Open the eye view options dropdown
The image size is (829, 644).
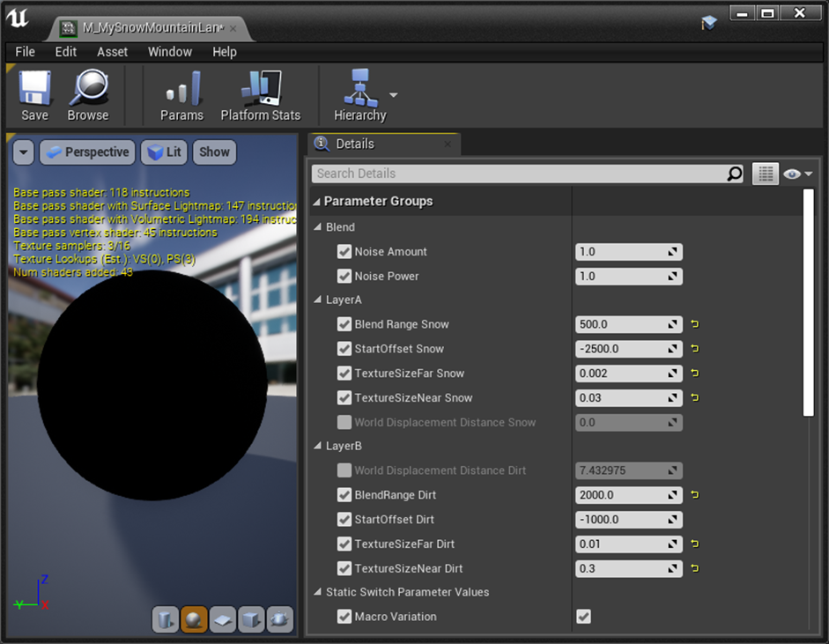[x=797, y=174]
